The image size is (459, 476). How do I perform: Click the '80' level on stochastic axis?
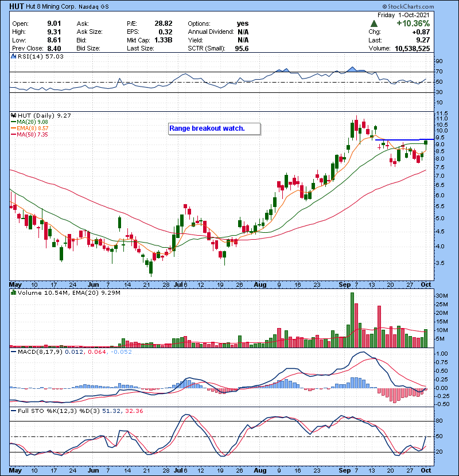[x=439, y=421]
